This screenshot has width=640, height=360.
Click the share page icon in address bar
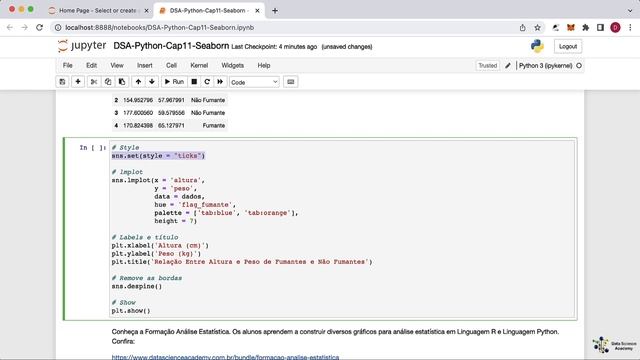click(522, 28)
